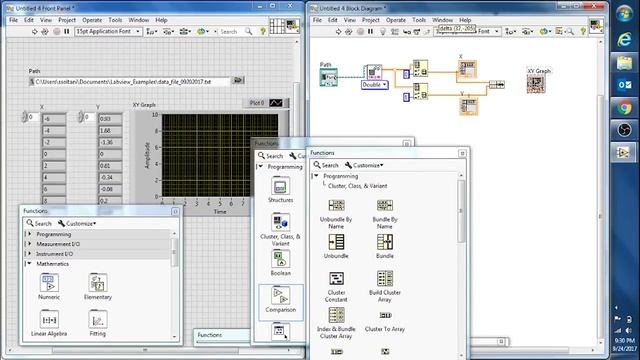The width and height of the screenshot is (640, 360).
Task: Open Tools menu in Front Panel window
Action: (x=115, y=20)
